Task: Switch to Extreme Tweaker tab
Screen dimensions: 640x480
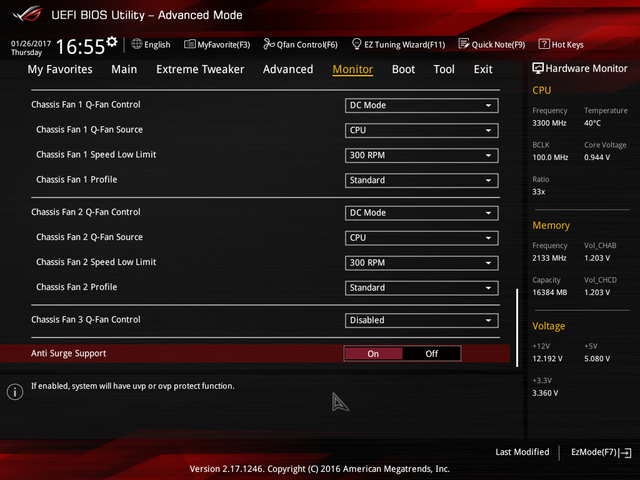Action: tap(200, 69)
